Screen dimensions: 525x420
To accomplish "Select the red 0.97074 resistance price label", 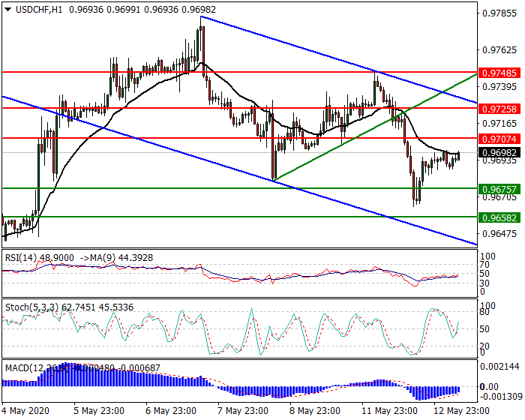I will (499, 139).
